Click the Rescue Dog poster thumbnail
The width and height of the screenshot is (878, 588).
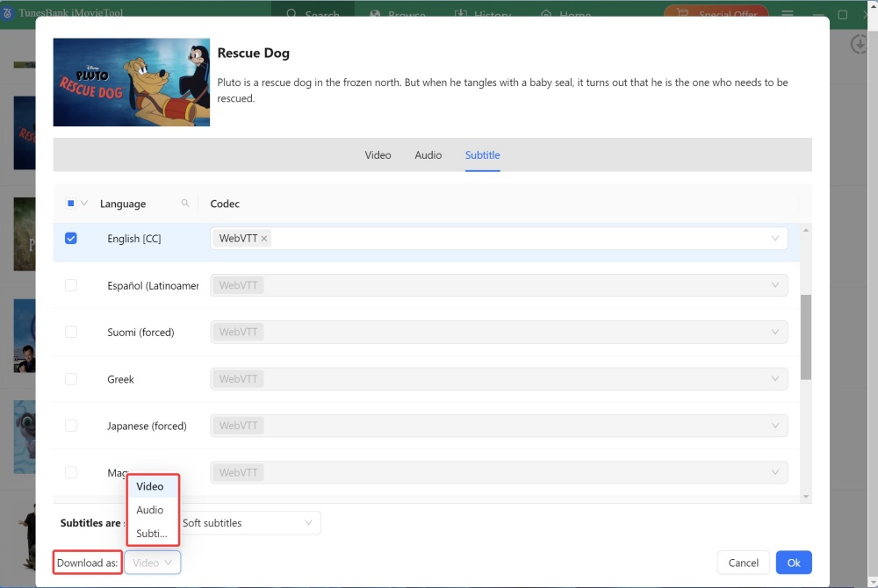[132, 82]
